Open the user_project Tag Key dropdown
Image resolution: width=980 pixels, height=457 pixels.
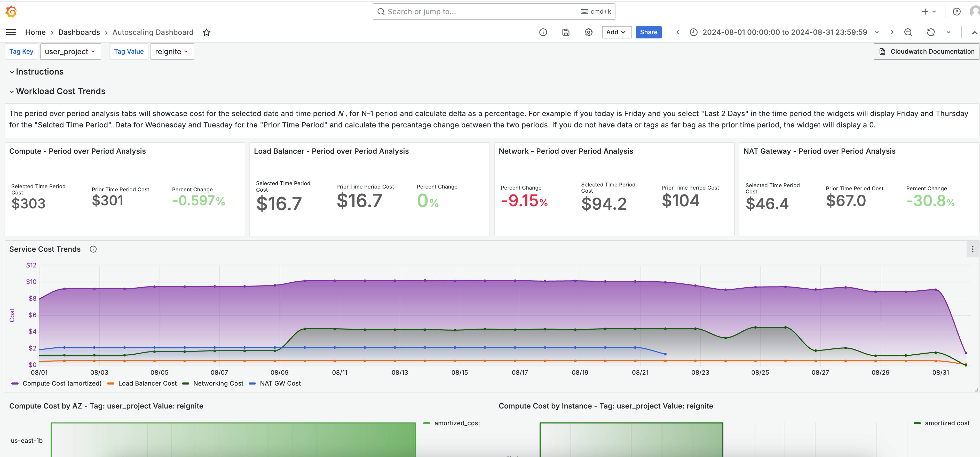(70, 52)
